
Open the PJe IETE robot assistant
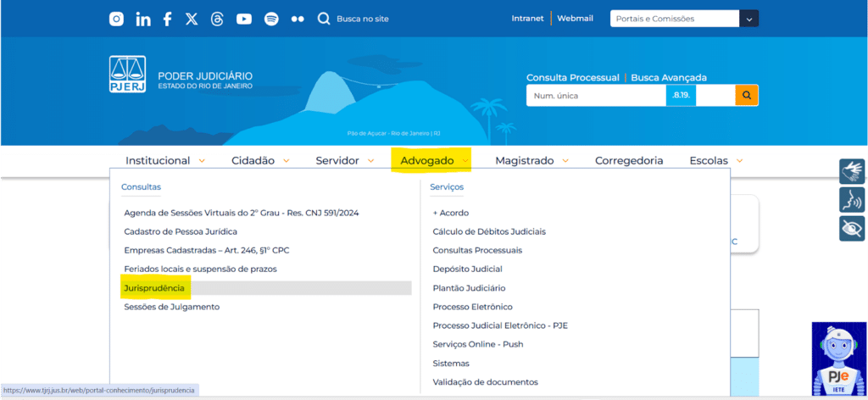click(838, 359)
